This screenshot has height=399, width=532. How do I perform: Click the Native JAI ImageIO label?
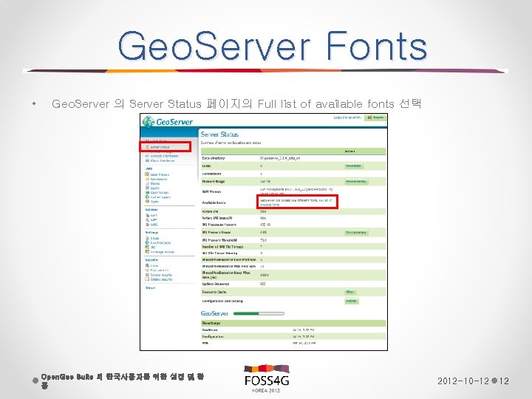pos(217,218)
